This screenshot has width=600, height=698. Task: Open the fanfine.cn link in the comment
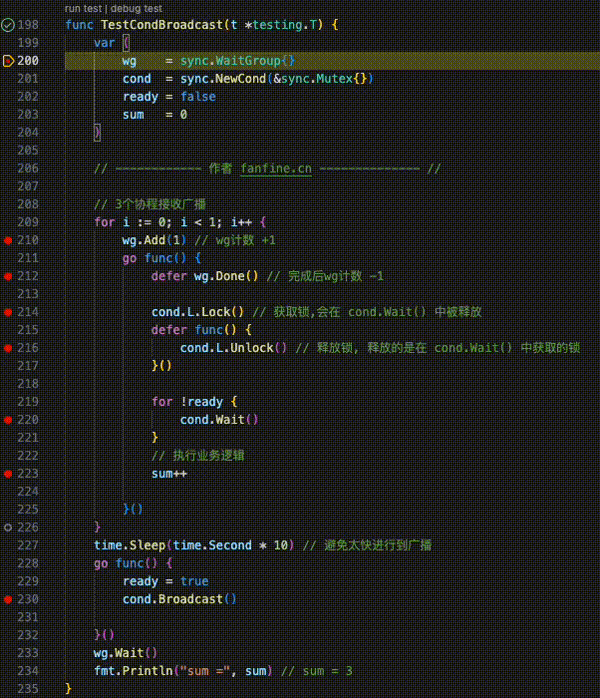275,168
